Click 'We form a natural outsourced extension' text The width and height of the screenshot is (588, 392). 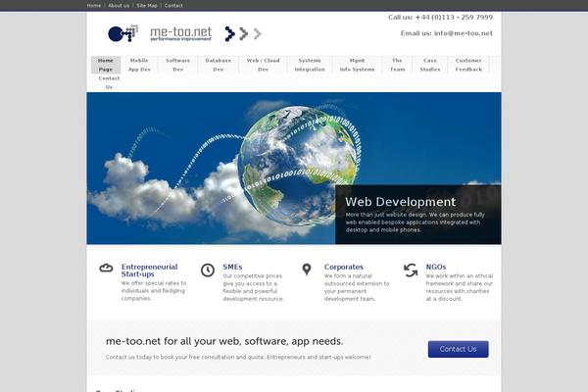pyautogui.click(x=357, y=287)
